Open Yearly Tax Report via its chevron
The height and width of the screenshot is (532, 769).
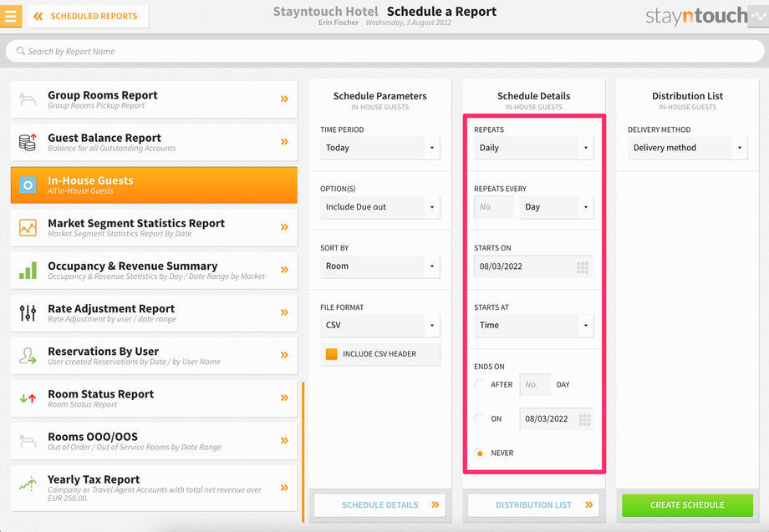284,488
